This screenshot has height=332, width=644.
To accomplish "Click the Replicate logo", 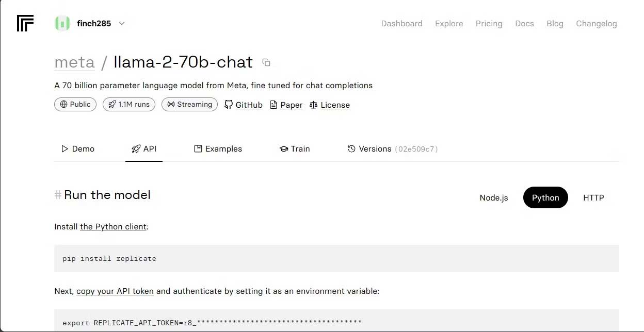I will coord(25,23).
